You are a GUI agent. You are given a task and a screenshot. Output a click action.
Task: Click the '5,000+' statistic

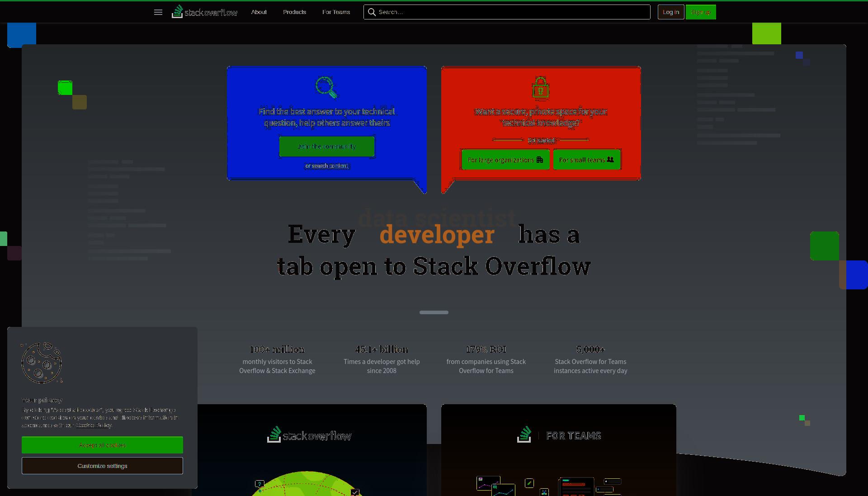[x=590, y=350]
